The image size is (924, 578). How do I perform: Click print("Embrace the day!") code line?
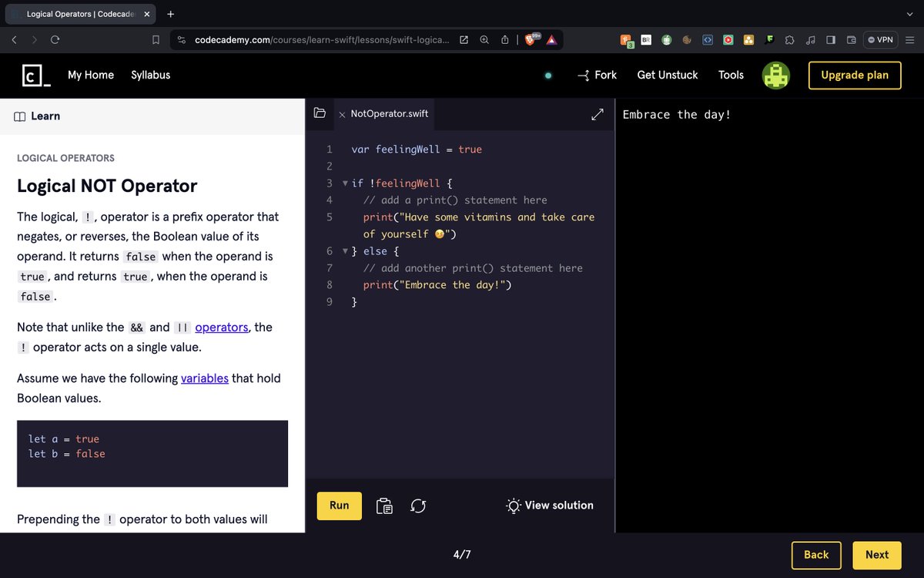437,285
